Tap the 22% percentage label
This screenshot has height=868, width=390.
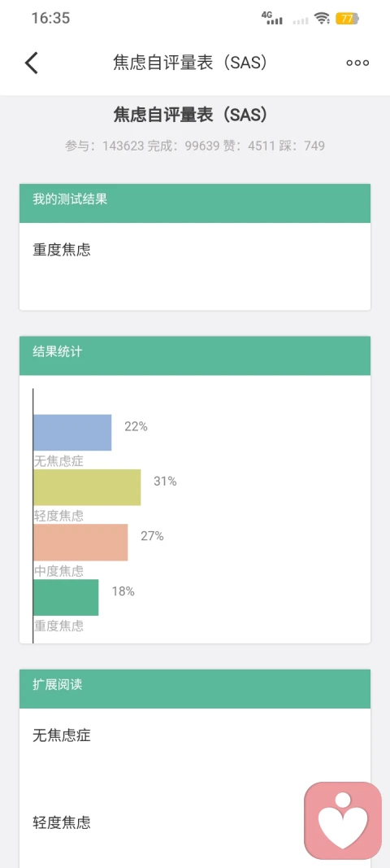click(136, 426)
